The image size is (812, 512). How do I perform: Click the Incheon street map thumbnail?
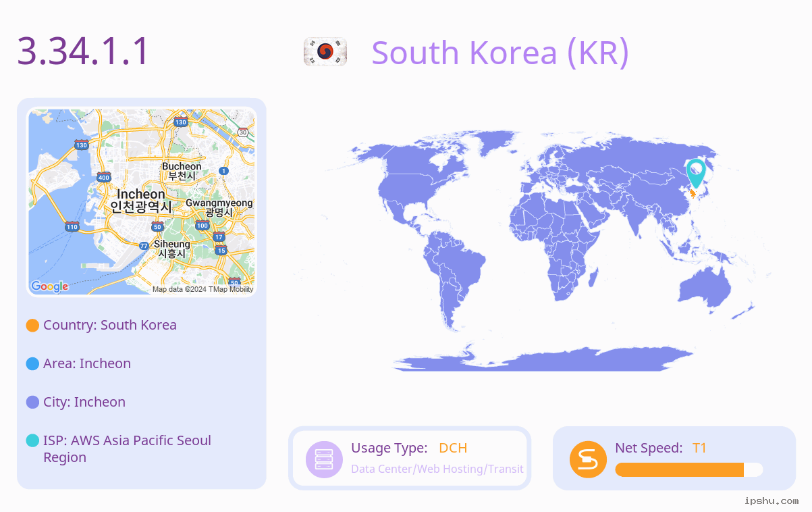coord(142,202)
